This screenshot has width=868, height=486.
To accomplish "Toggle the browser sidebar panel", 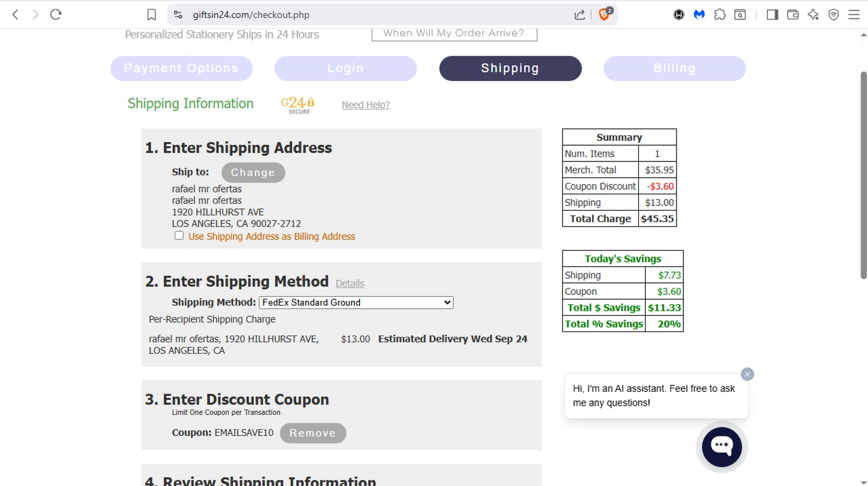I will pos(773,14).
